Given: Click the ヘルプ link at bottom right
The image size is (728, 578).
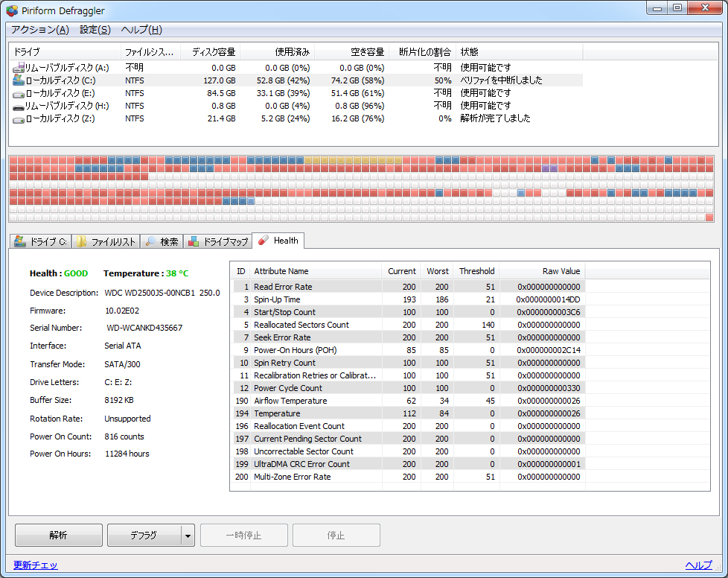Looking at the screenshot, I should [699, 565].
